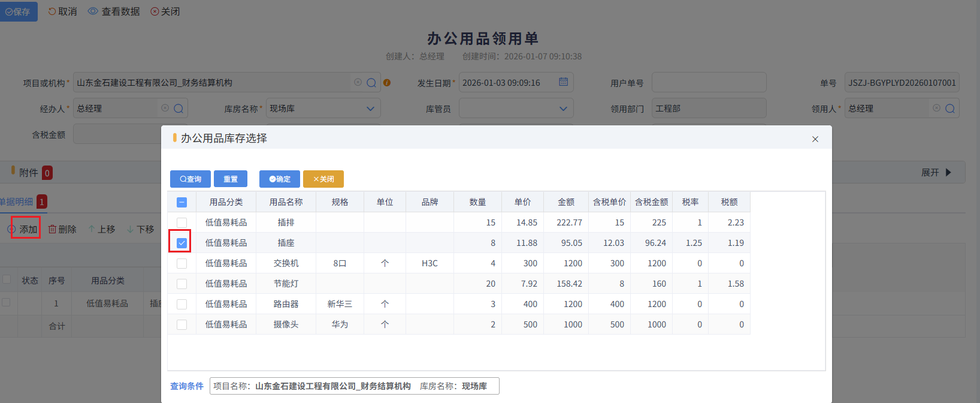
Task: Click the search icon in 领用人 field
Action: pyautogui.click(x=950, y=109)
